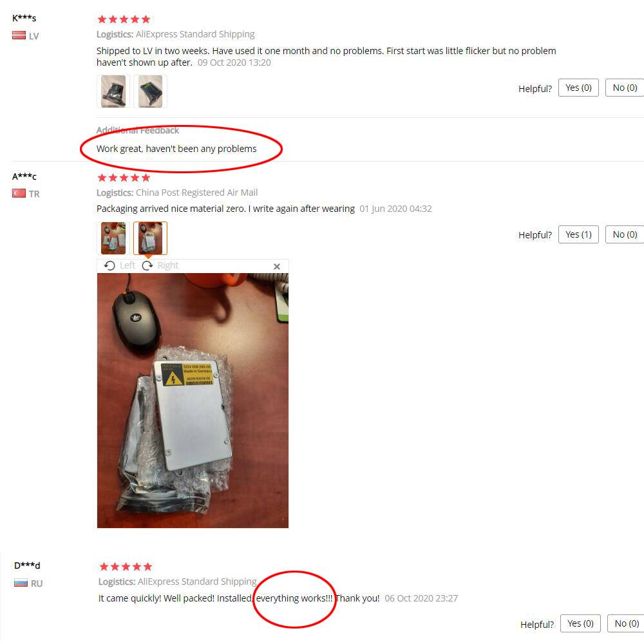
Task: Click No (0) on K***s review
Action: [625, 88]
